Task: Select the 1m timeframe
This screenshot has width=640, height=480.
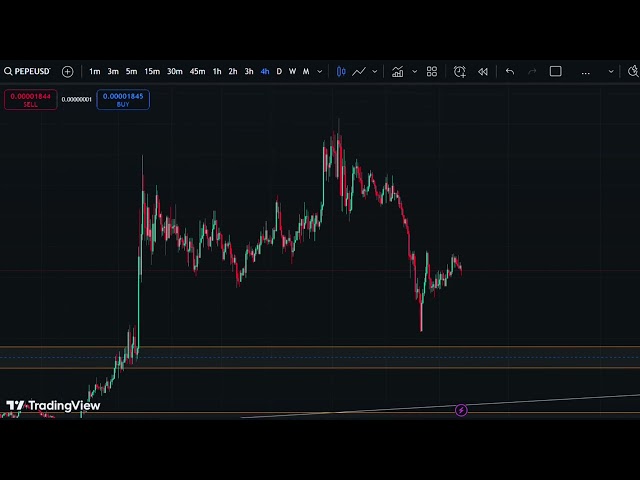Action: (95, 71)
